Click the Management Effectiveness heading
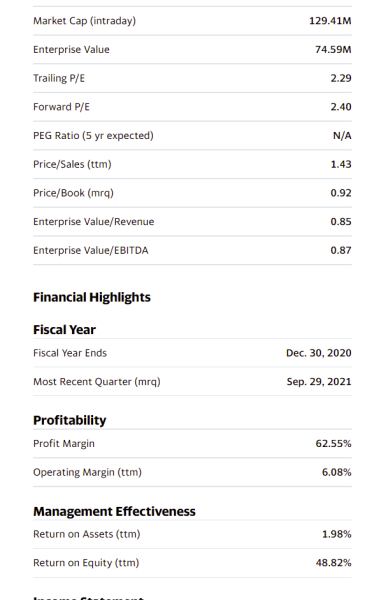 pos(114,511)
